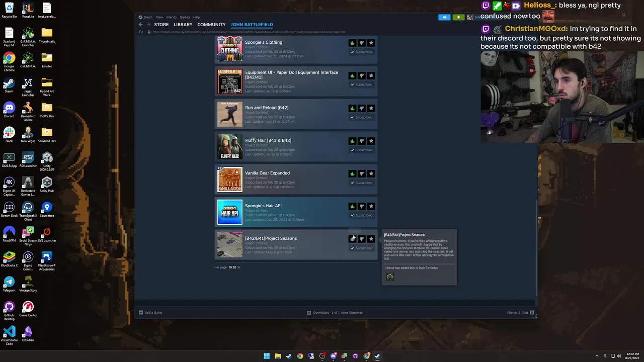644x362 pixels.
Task: Open Visual Studio Code desktop shortcut
Action: coord(9,335)
